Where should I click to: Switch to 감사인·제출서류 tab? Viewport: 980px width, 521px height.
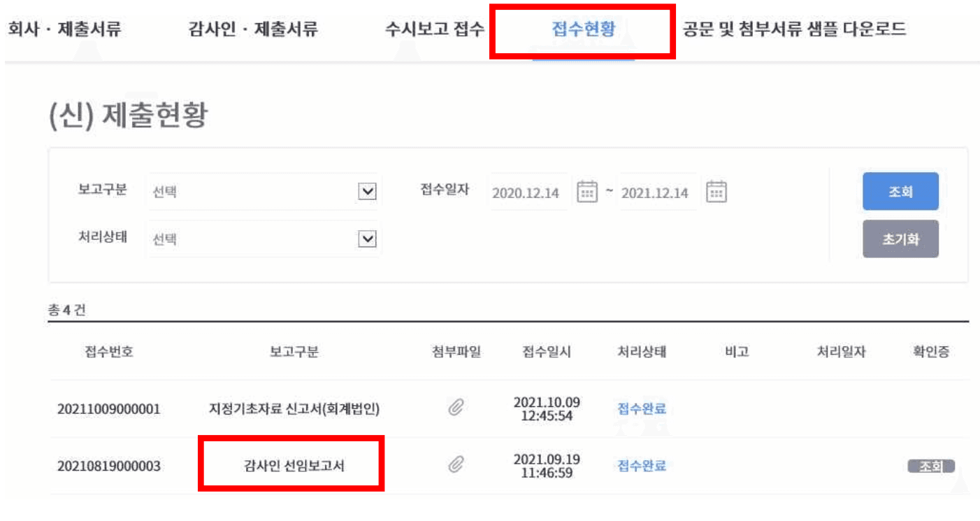[x=254, y=29]
